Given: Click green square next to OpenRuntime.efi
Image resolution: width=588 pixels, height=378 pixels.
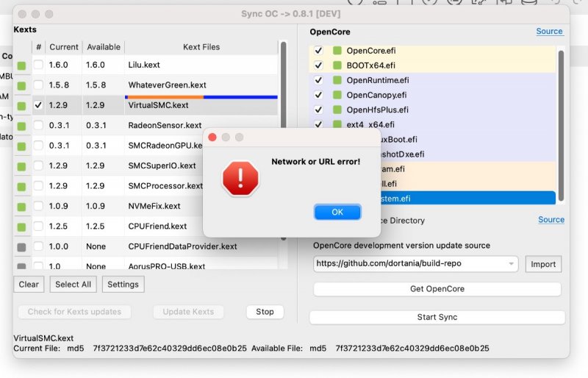Looking at the screenshot, I should (337, 80).
